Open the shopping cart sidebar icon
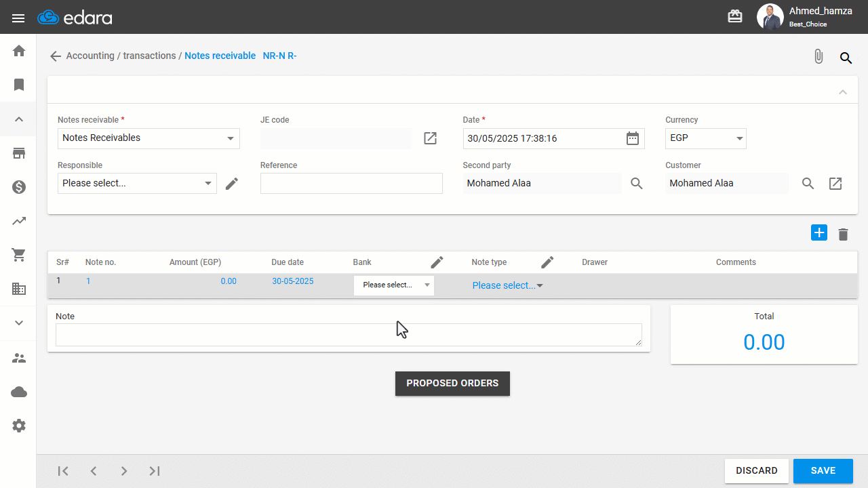This screenshot has height=488, width=868. (19, 255)
